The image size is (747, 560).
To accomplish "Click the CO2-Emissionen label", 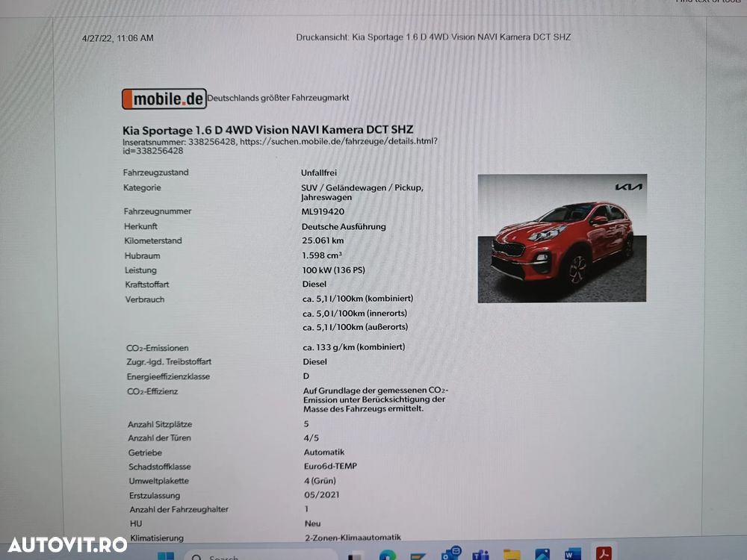I will (x=157, y=348).
